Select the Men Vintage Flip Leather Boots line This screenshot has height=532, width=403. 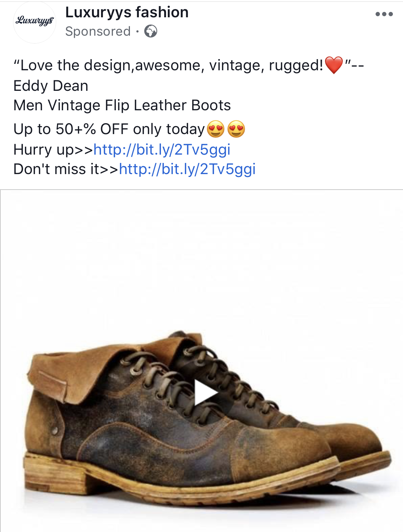click(x=122, y=106)
